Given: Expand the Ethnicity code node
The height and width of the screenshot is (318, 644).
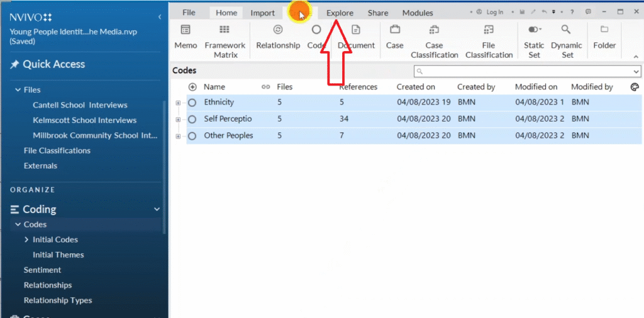Looking at the screenshot, I should pyautogui.click(x=179, y=102).
